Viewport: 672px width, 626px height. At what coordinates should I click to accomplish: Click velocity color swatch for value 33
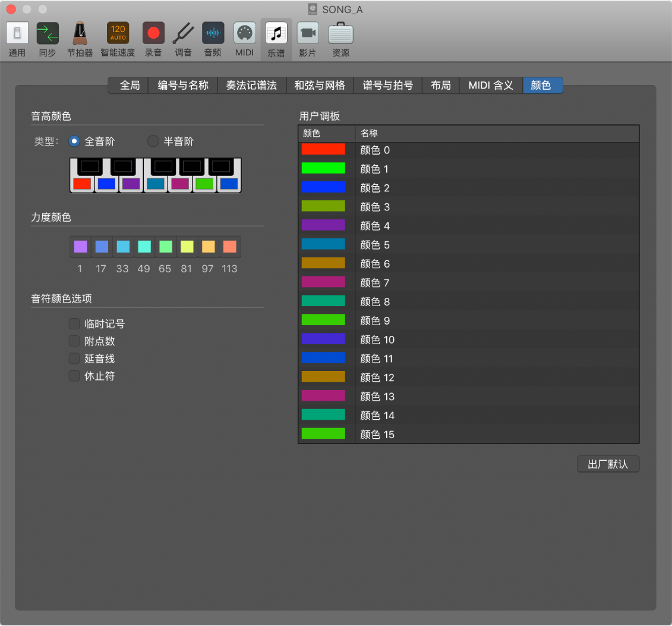[x=123, y=247]
